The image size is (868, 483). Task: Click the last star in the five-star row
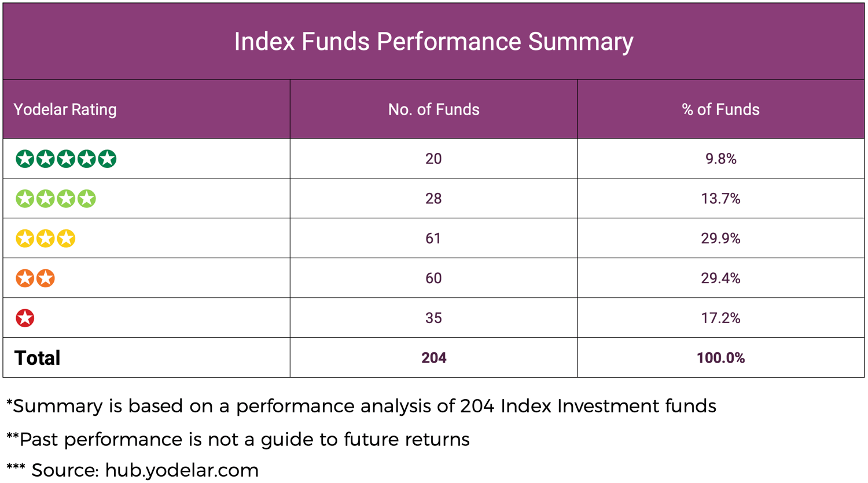pos(107,159)
